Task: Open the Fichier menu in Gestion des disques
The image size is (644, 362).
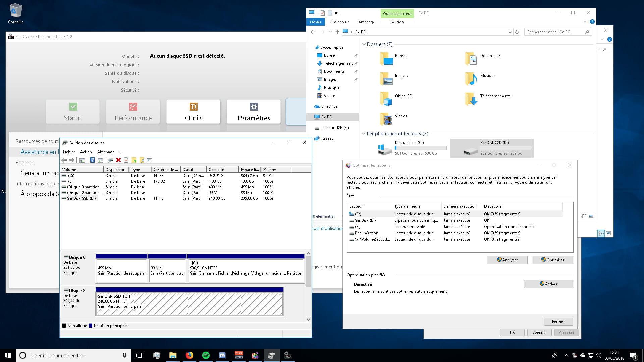Action: coord(69,152)
